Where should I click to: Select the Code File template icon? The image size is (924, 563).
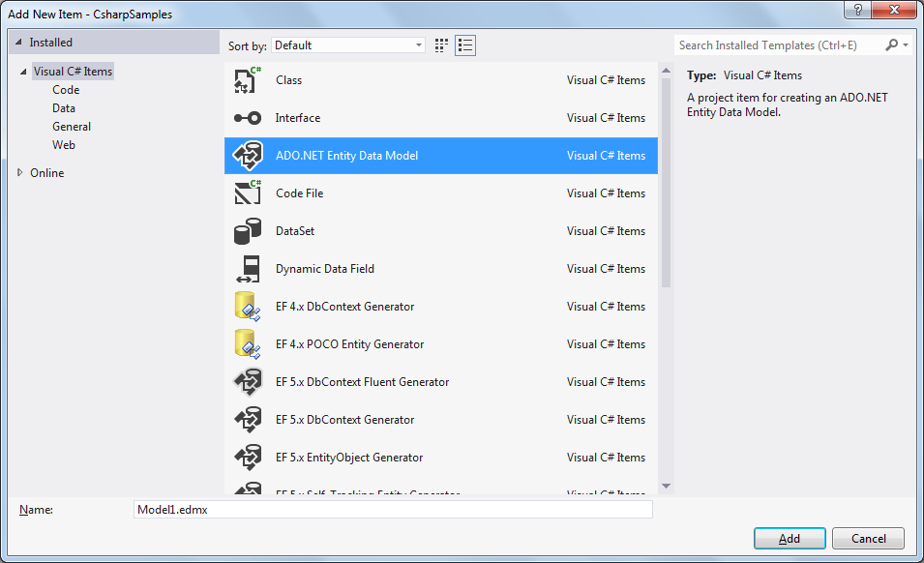248,193
